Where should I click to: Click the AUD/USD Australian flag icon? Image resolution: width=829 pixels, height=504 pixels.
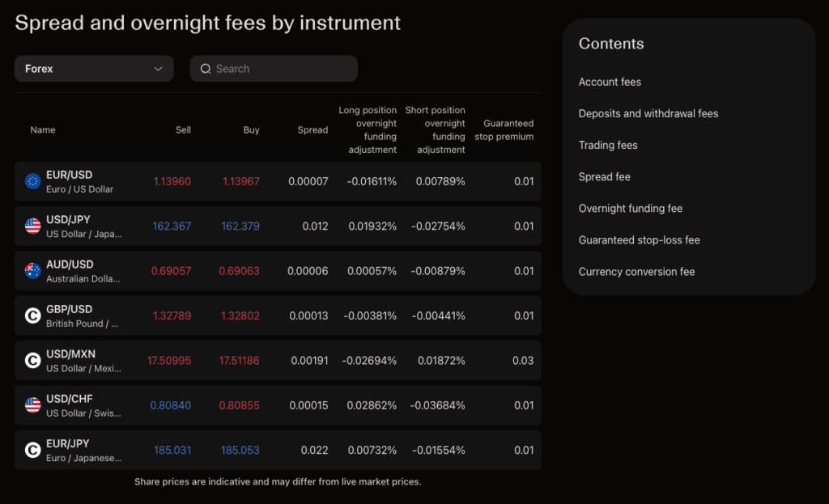[32, 271]
